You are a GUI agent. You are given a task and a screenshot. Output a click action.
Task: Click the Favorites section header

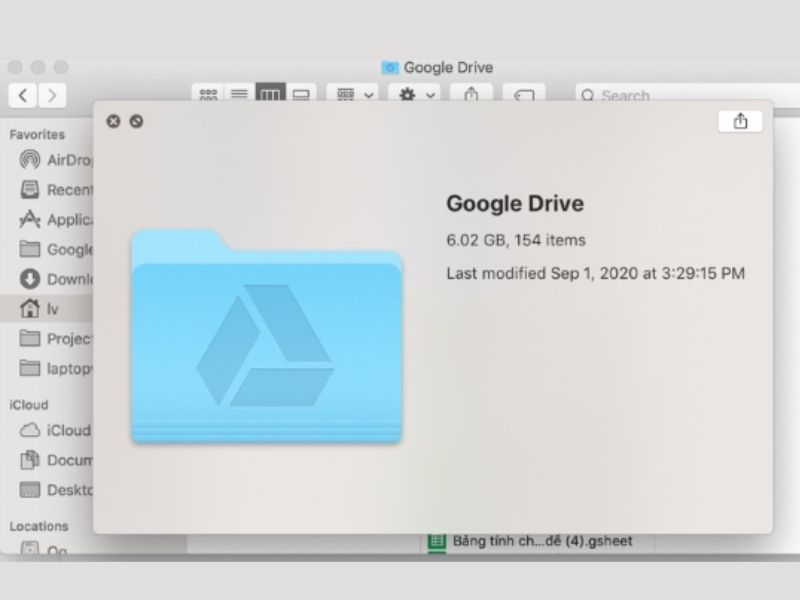point(37,135)
